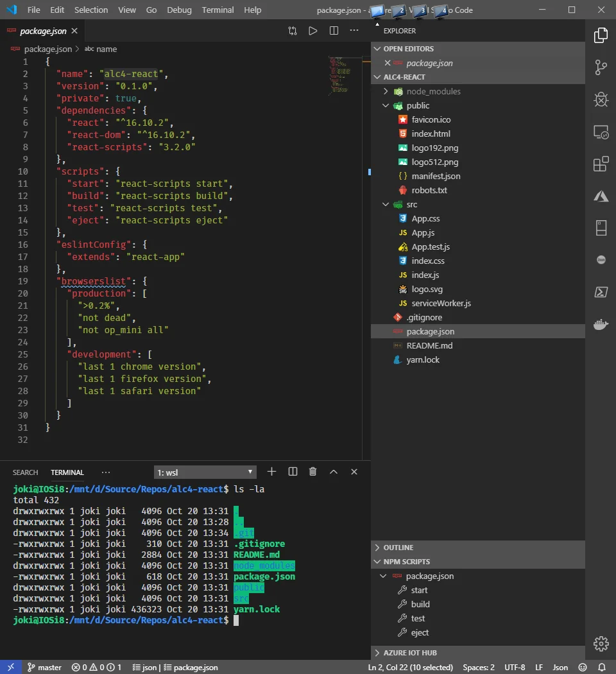The height and width of the screenshot is (674, 616).
Task: Open the Docker whale icon view
Action: [601, 324]
